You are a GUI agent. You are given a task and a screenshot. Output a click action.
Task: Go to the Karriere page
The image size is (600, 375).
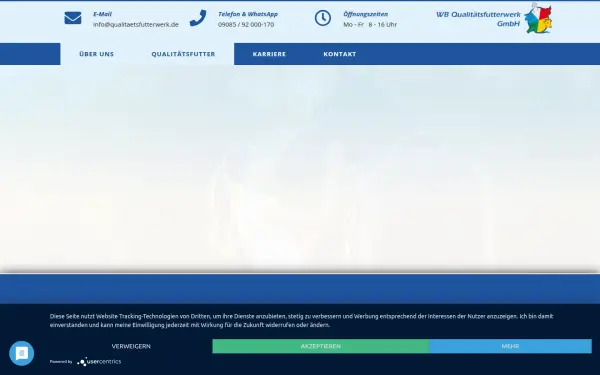[x=269, y=54]
